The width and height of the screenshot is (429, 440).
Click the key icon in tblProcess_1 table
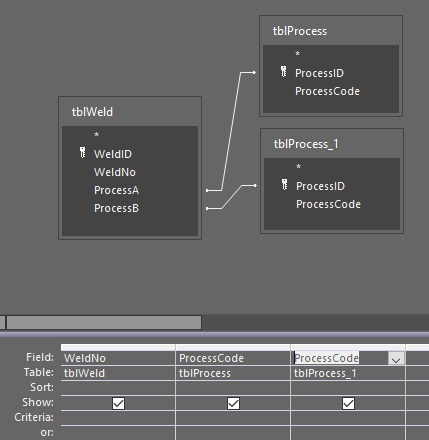pyautogui.click(x=284, y=184)
